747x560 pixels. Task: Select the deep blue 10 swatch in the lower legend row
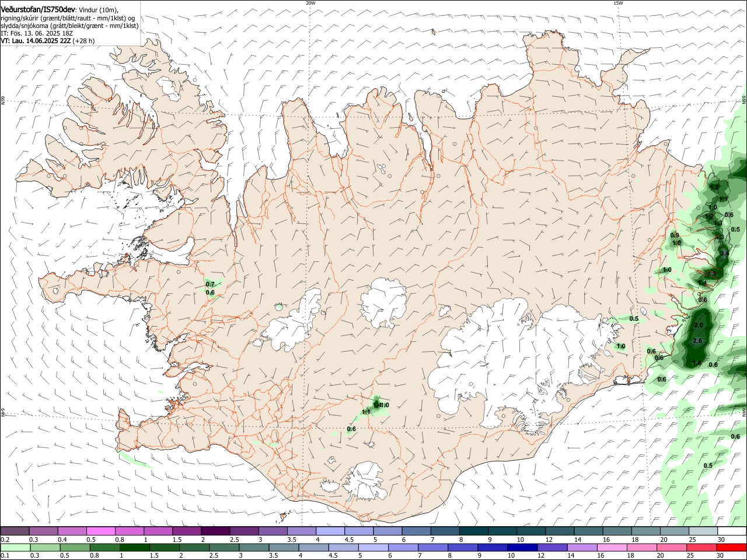tap(523, 548)
